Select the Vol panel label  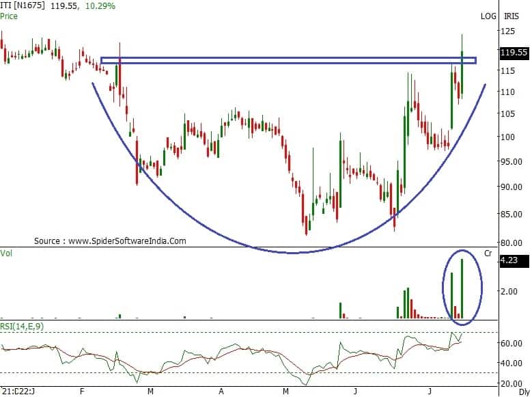(8, 253)
